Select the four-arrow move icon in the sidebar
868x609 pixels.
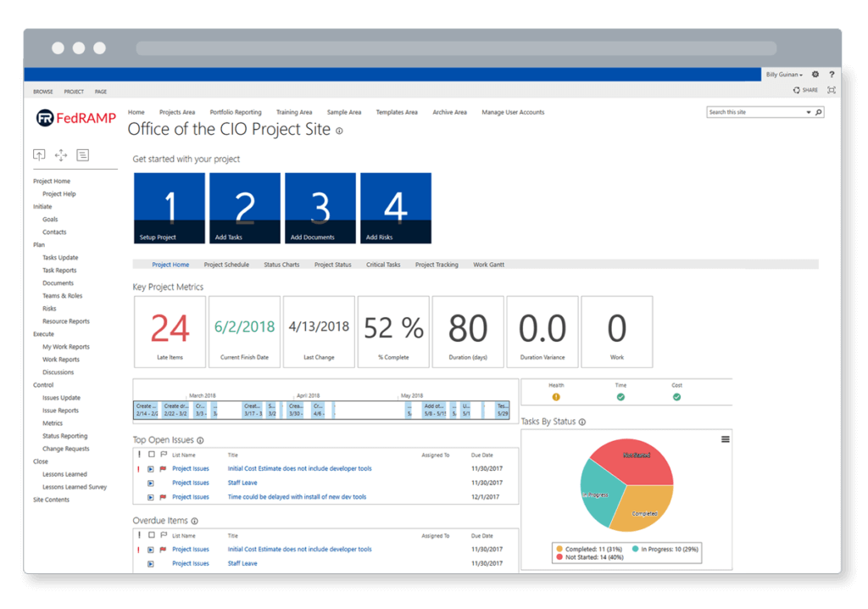[x=60, y=155]
